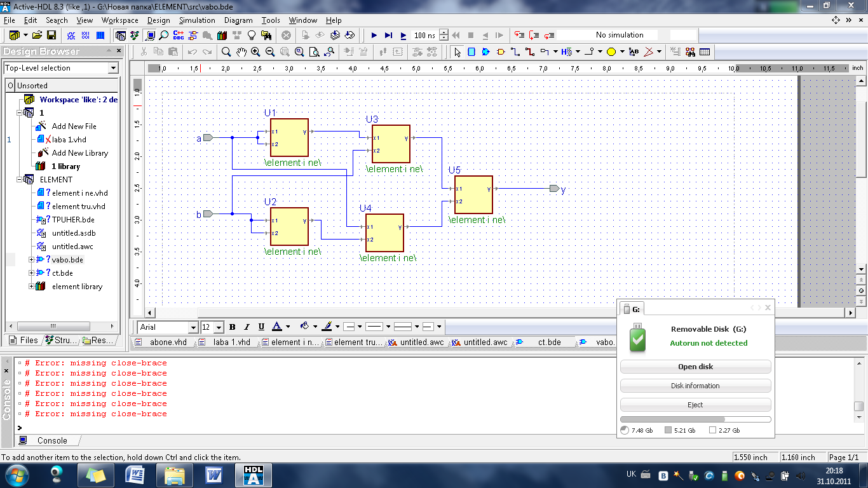
Task: Click the zoom out magnifier
Action: tap(270, 51)
